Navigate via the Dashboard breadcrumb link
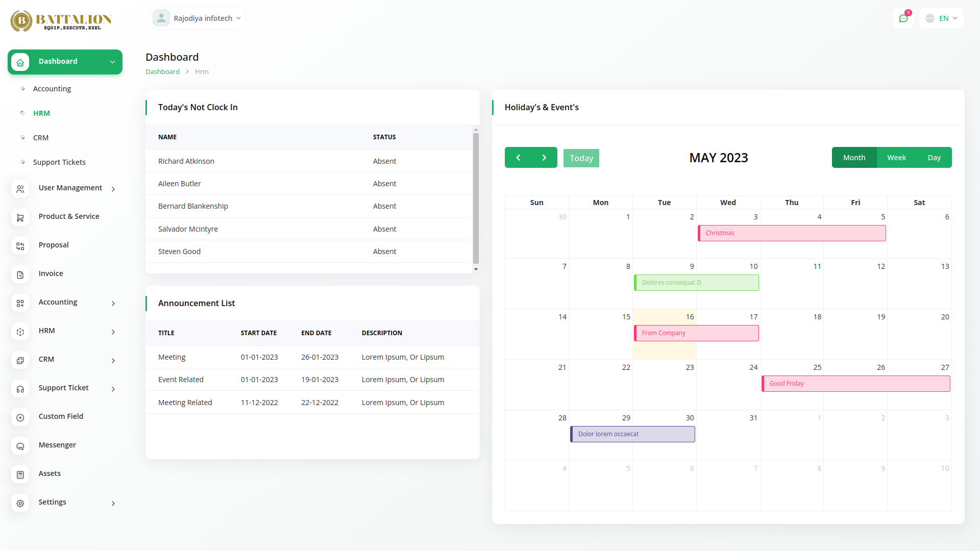The image size is (980, 551). tap(162, 71)
